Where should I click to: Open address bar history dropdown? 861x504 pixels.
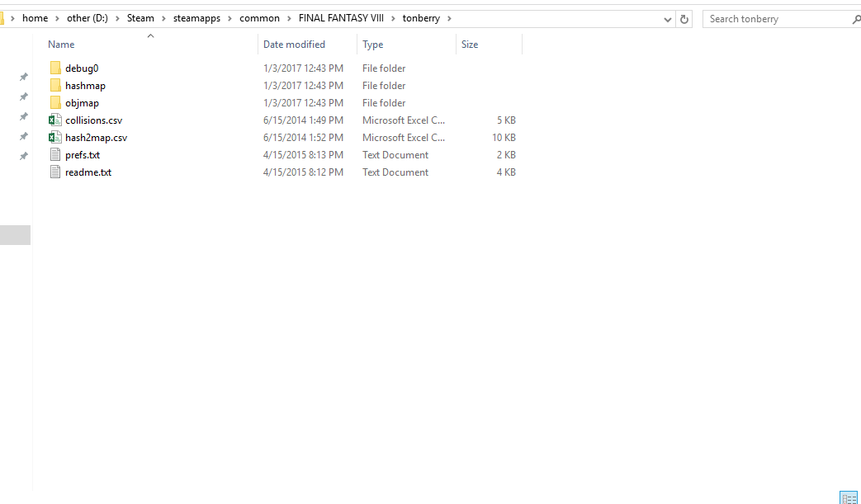(667, 20)
